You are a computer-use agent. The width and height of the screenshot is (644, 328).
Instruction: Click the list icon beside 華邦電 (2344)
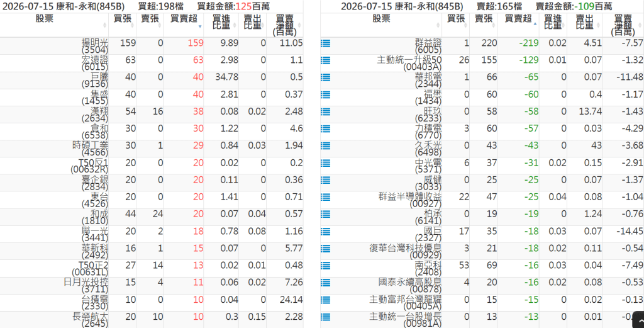pyautogui.click(x=325, y=77)
